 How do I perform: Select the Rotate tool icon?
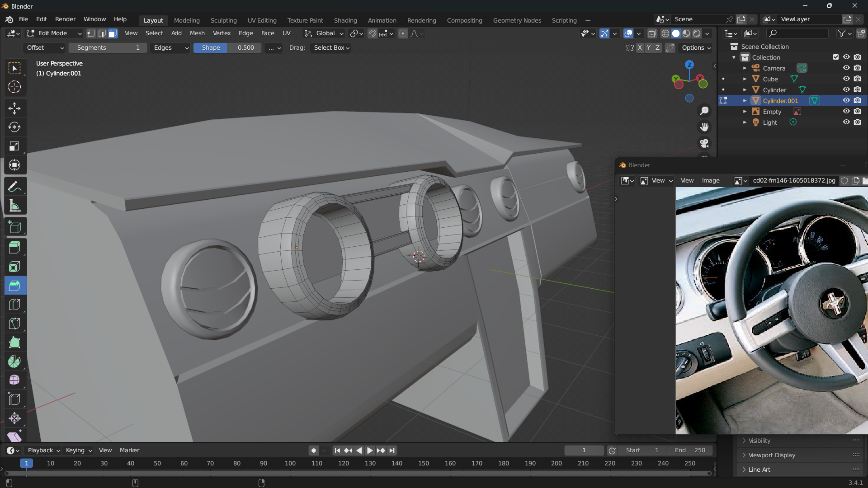tap(14, 127)
